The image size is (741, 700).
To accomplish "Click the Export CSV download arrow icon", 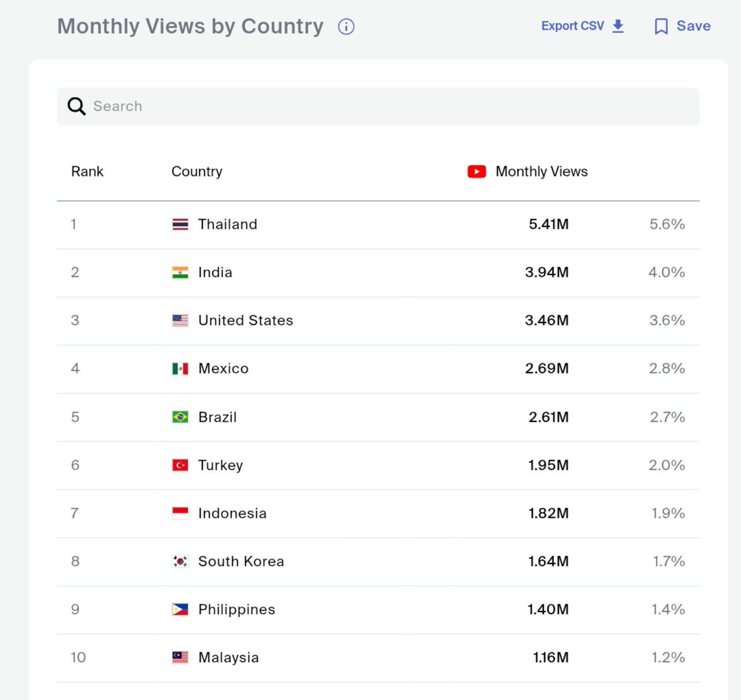I will [x=618, y=26].
